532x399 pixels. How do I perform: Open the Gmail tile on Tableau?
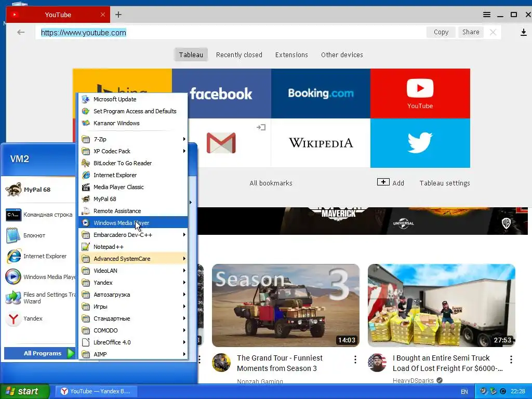point(229,143)
